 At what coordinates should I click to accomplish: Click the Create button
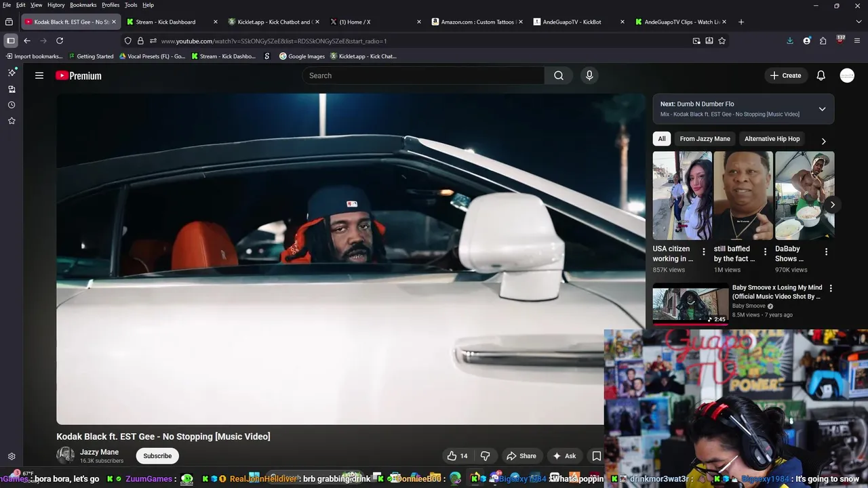coord(785,75)
